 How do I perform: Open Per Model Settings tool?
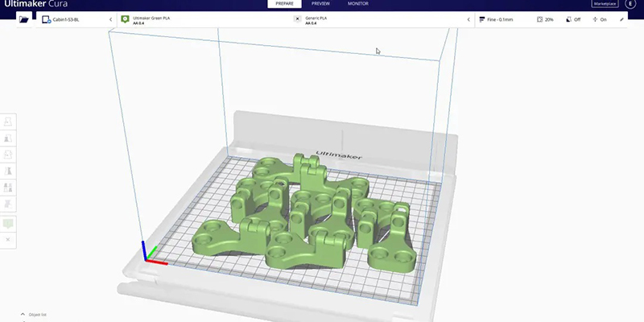point(9,188)
